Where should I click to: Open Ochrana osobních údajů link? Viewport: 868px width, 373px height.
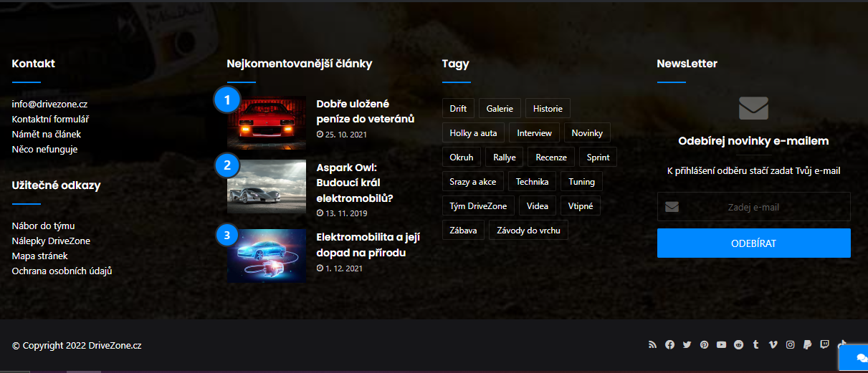pos(62,271)
